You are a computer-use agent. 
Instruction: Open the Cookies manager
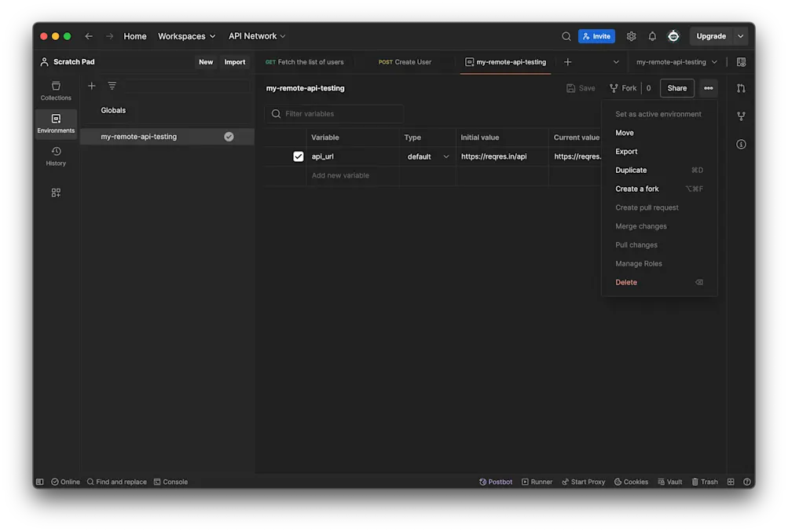point(631,482)
